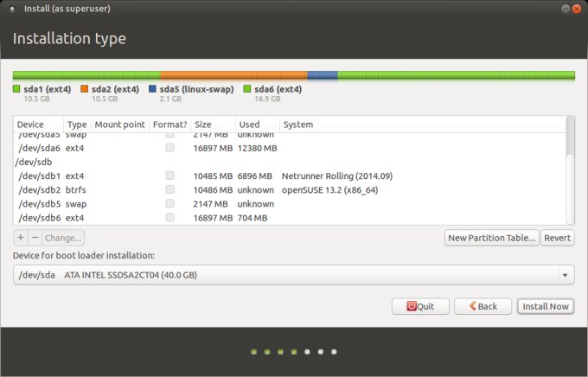The width and height of the screenshot is (588, 377).
Task: Open New Partition Table dialog
Action: (x=492, y=238)
